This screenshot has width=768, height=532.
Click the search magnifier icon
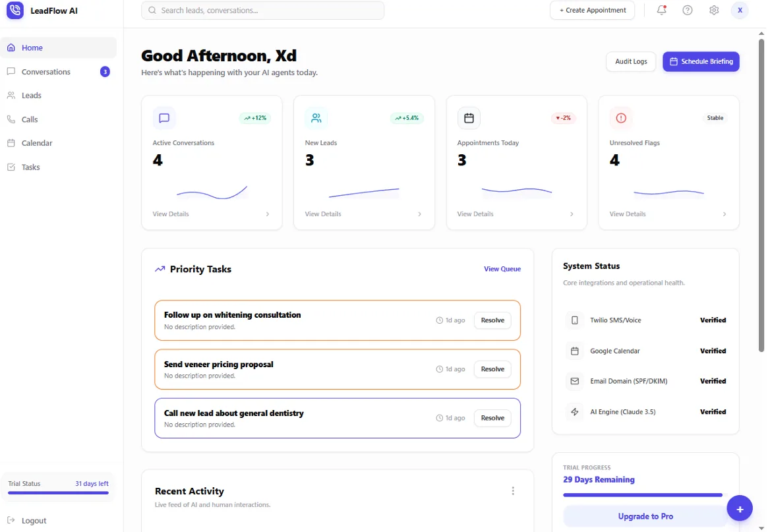pyautogui.click(x=152, y=11)
